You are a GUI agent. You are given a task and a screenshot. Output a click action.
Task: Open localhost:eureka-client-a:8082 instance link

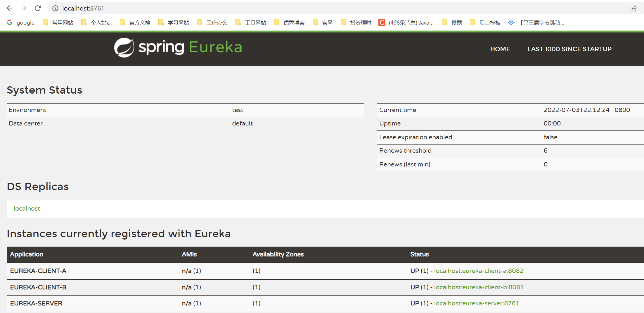479,271
